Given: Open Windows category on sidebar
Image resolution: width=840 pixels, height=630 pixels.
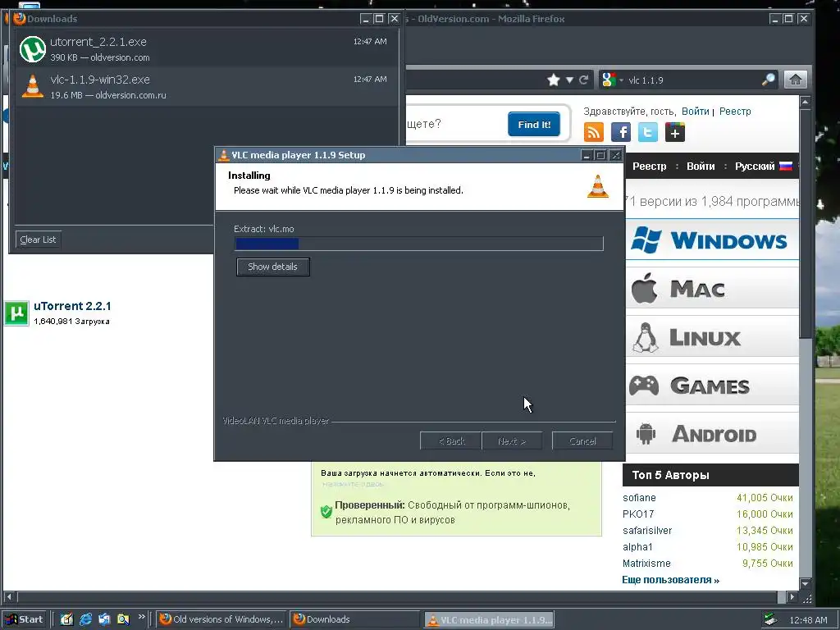Looking at the screenshot, I should pyautogui.click(x=712, y=240).
